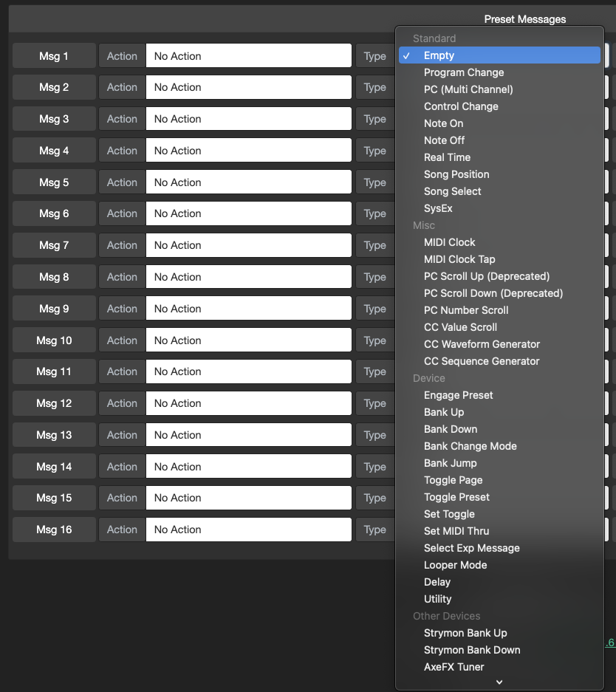This screenshot has height=692, width=616.
Task: Pick Note On from the dropdown list
Action: [443, 123]
